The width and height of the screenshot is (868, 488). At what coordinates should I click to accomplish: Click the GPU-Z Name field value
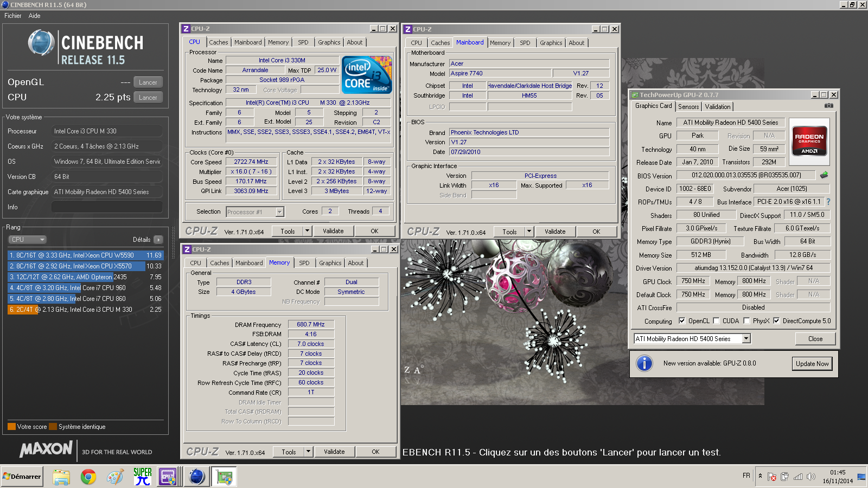tap(730, 123)
